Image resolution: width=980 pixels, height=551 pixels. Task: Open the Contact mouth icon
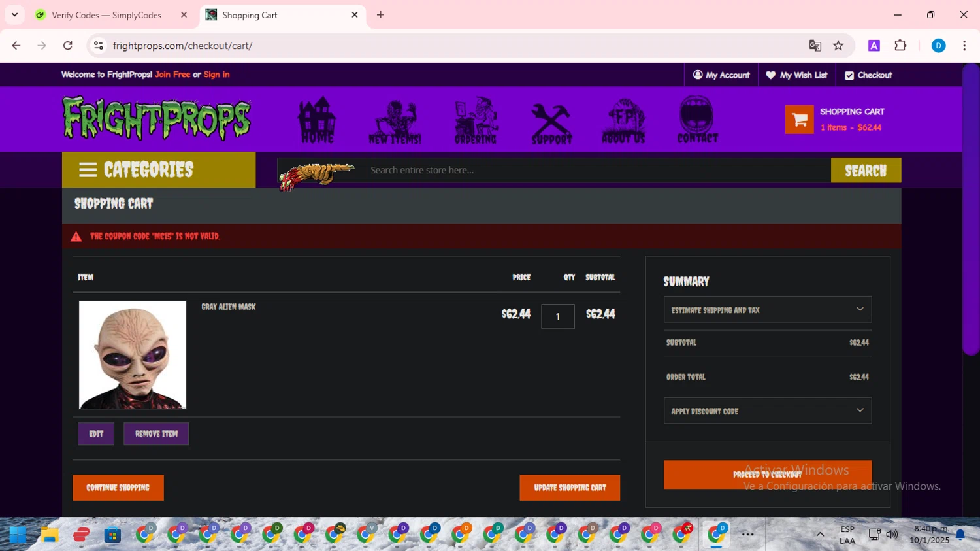697,120
